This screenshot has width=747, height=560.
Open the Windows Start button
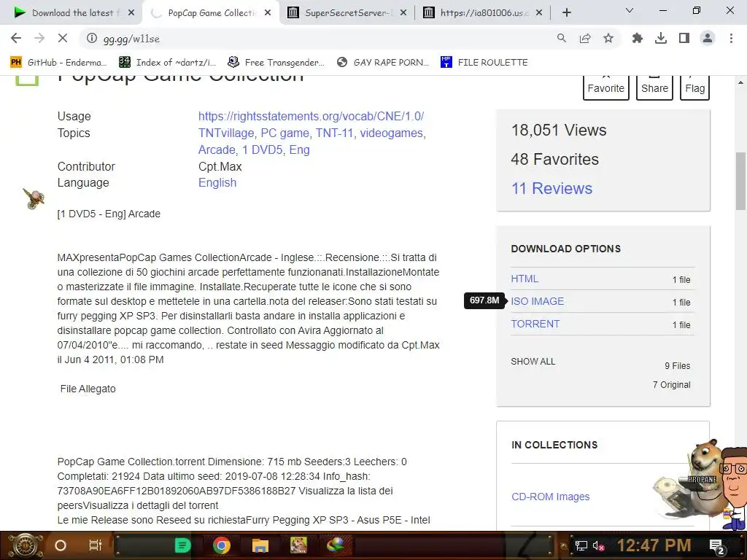click(x=25, y=545)
